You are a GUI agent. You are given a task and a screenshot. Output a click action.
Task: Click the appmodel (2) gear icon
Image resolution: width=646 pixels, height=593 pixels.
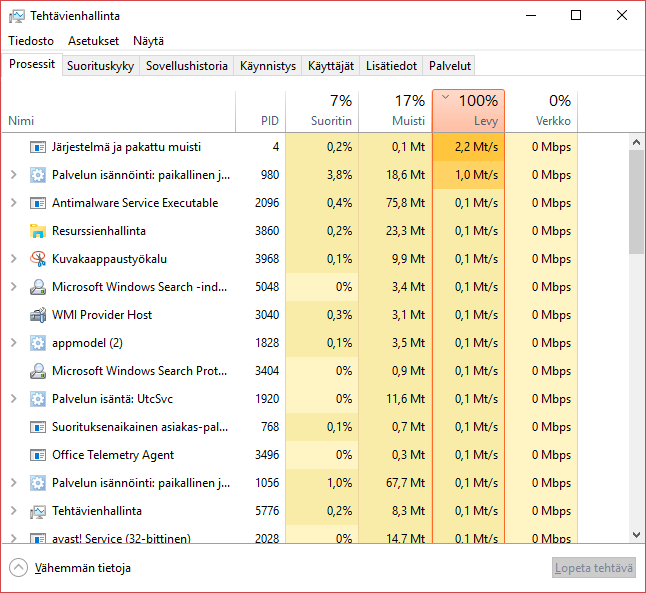pos(37,343)
